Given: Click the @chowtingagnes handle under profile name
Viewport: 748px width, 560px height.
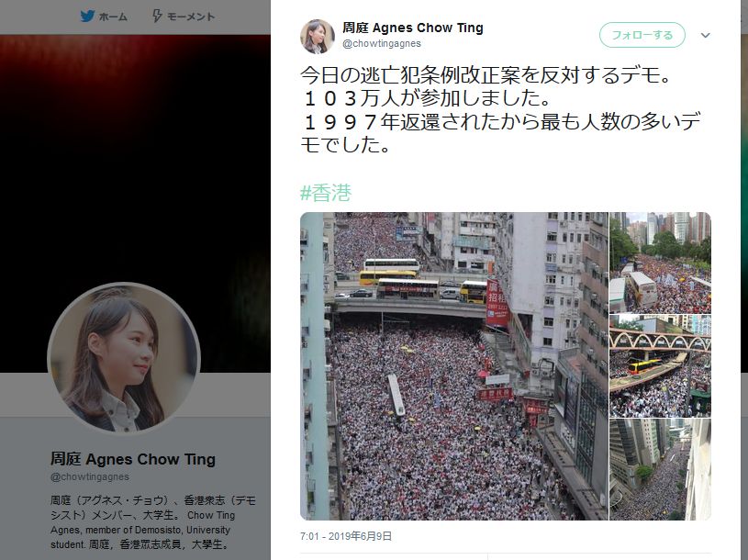Looking at the screenshot, I should click(x=90, y=476).
